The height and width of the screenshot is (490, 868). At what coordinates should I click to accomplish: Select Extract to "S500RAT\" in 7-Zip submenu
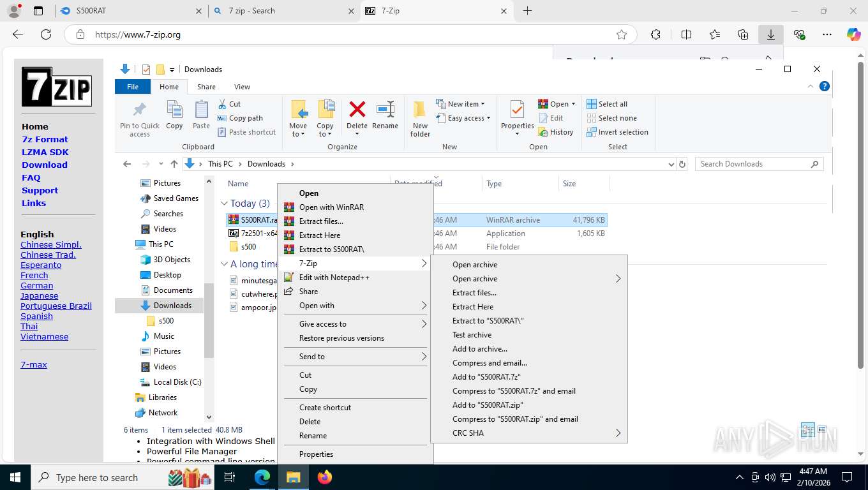pyautogui.click(x=529, y=321)
